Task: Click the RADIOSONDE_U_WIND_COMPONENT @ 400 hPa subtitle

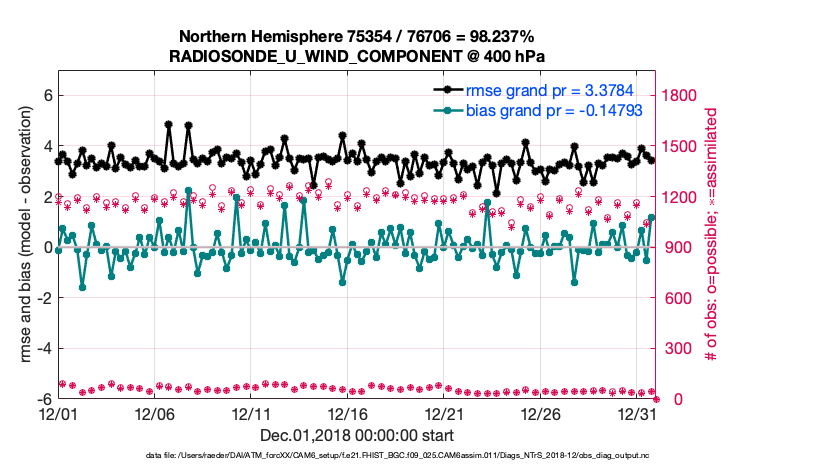Action: point(358,55)
